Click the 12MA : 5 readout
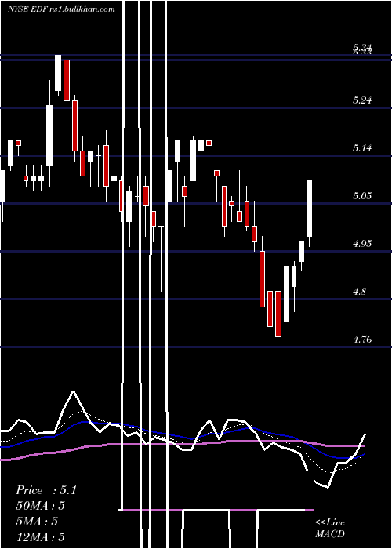Viewport: 392px width, 549px height. 40,536
